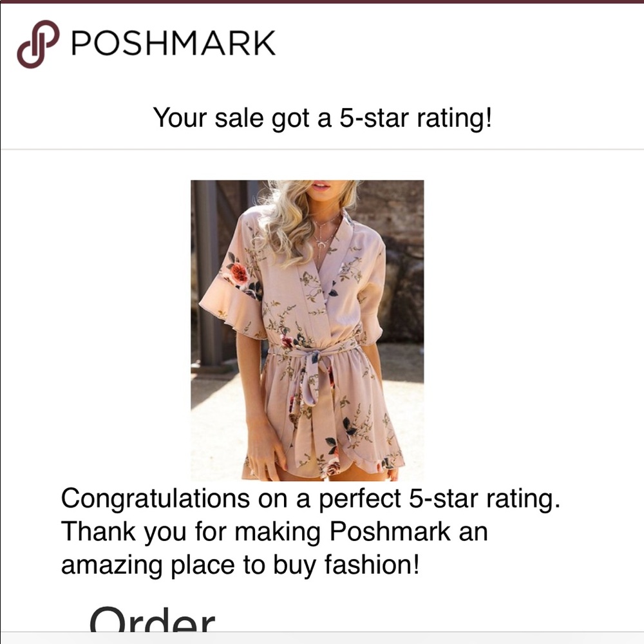644x644 pixels.
Task: Click the 'Congratulations on a perfect 5-star rating.' line
Action: point(310,499)
